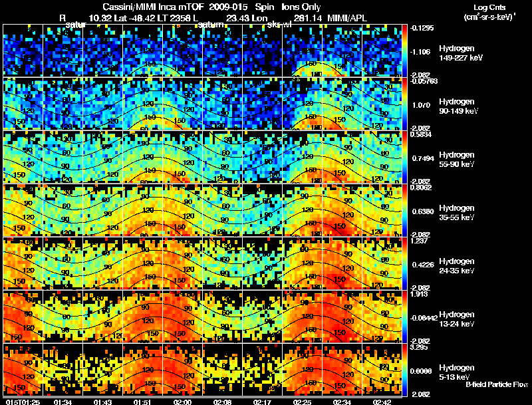The width and height of the screenshot is (532, 405).
Task: Click the '02:34' time axis label
Action: coord(342,402)
